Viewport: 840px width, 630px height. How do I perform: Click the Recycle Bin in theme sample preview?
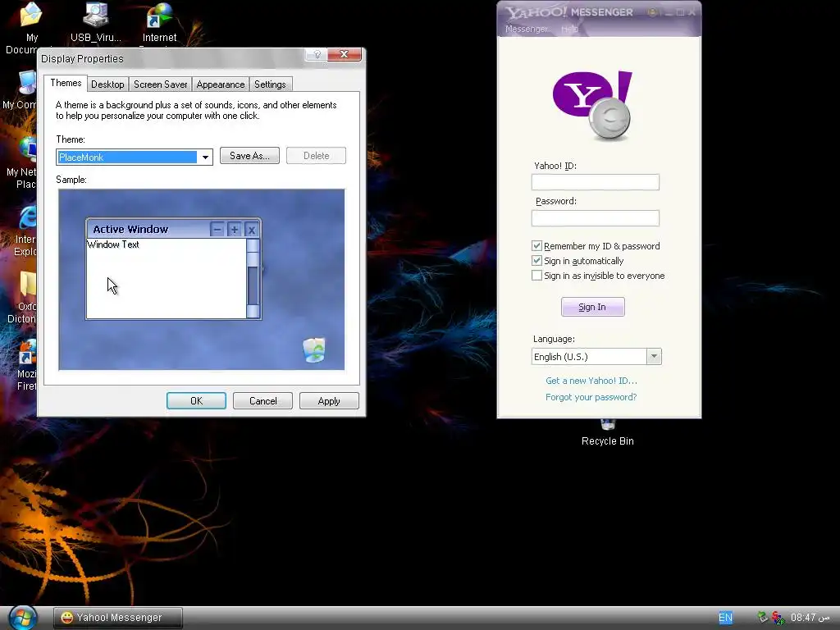tap(314, 349)
